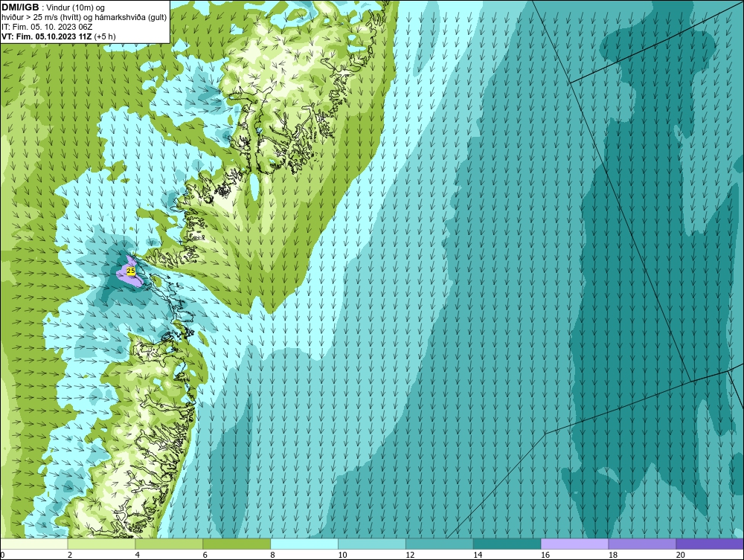This screenshot has height=560, width=744.
Task: Select the 2-4 m/s legend color
Action: pos(101,544)
